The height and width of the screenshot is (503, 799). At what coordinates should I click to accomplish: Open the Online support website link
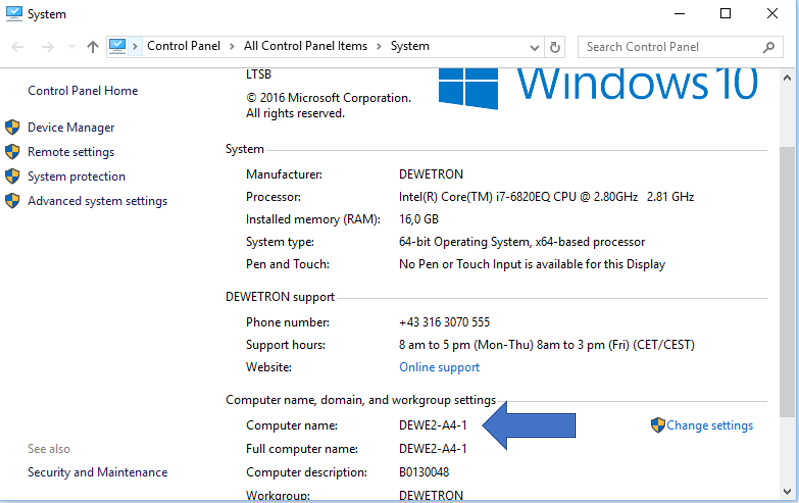click(x=439, y=367)
